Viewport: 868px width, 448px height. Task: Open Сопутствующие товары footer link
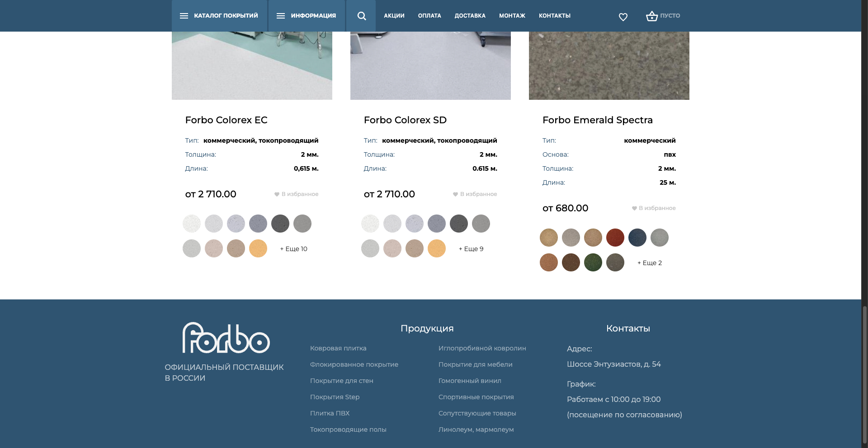477,413
